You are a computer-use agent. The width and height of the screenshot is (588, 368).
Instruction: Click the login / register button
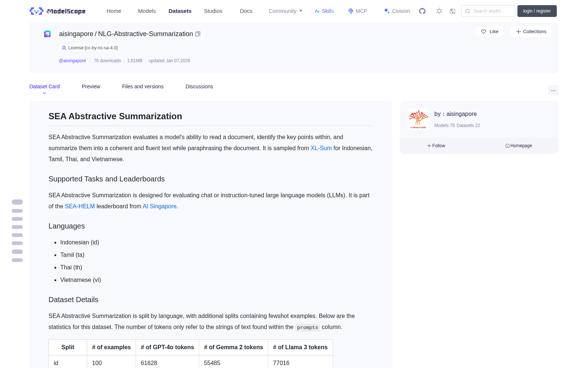tap(537, 11)
